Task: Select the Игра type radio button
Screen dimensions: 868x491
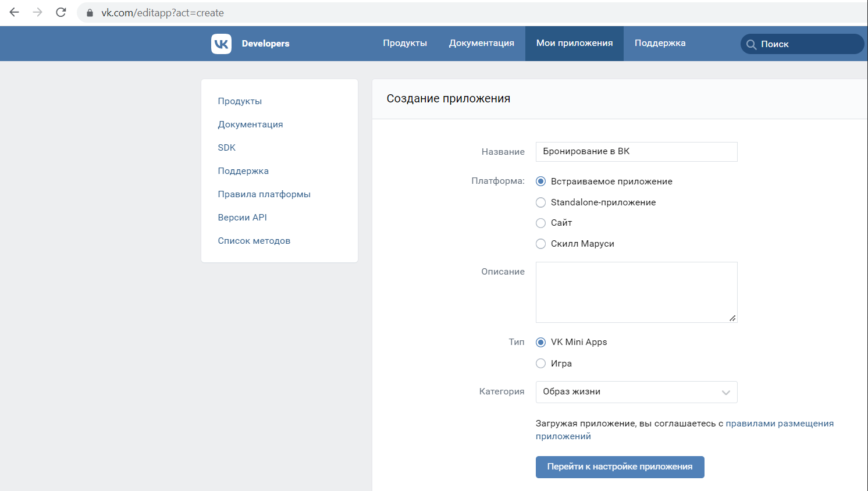Action: pyautogui.click(x=540, y=364)
